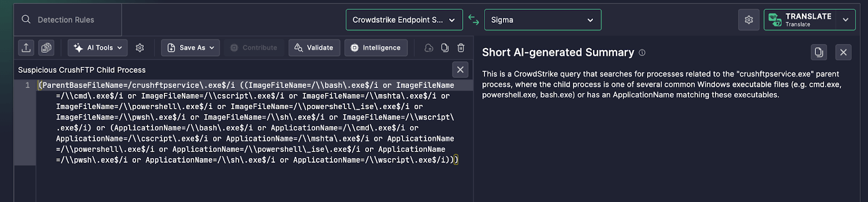This screenshot has height=202, width=868.
Task: Open settings gear next to AI Tools
Action: click(x=140, y=48)
